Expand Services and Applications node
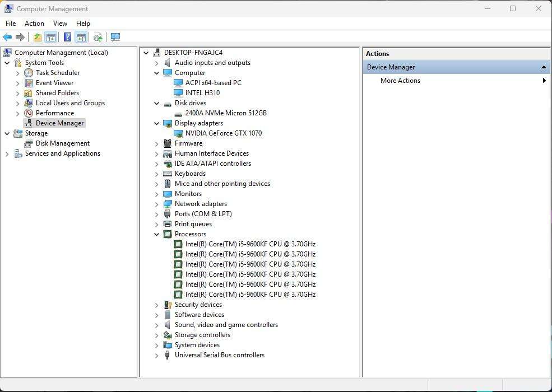 point(7,153)
